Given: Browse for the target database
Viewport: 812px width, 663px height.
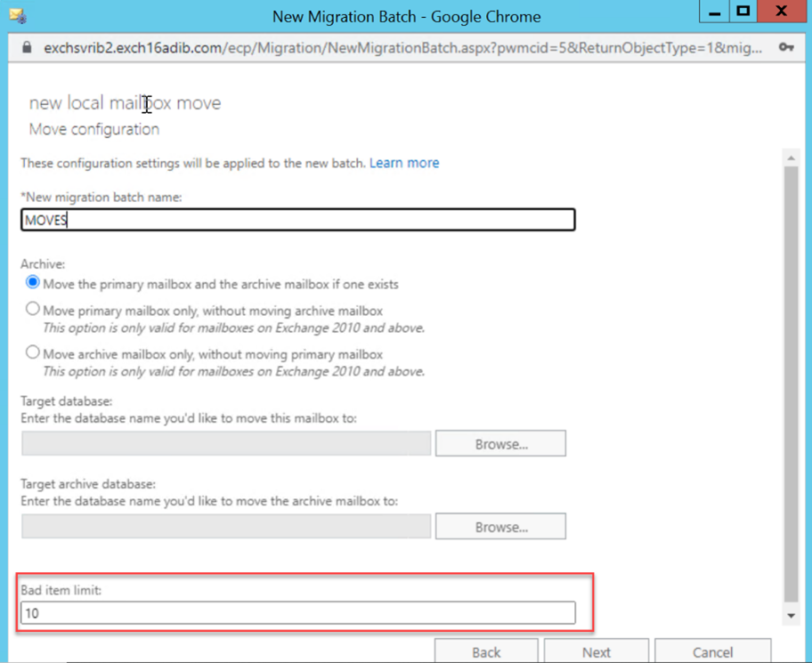Looking at the screenshot, I should tap(500, 443).
